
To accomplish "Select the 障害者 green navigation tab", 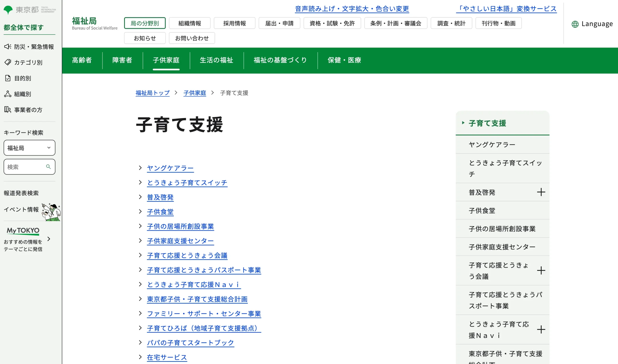I will pos(122,60).
